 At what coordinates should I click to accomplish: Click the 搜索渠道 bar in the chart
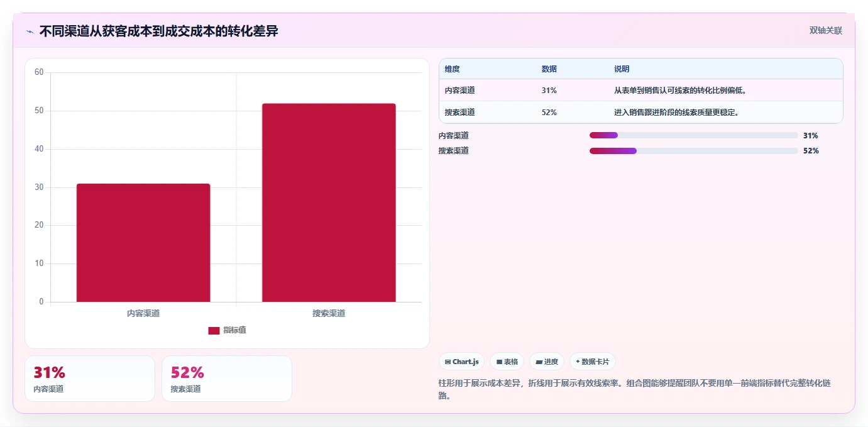pos(329,202)
